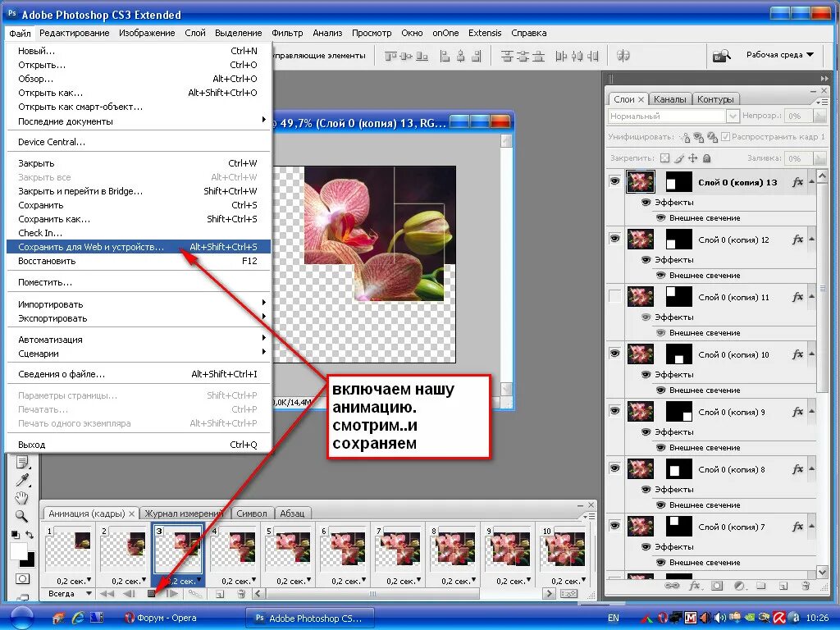Toggle Эффекты visibility of layer копия 13
This screenshot has width=840, height=630.
(x=646, y=203)
